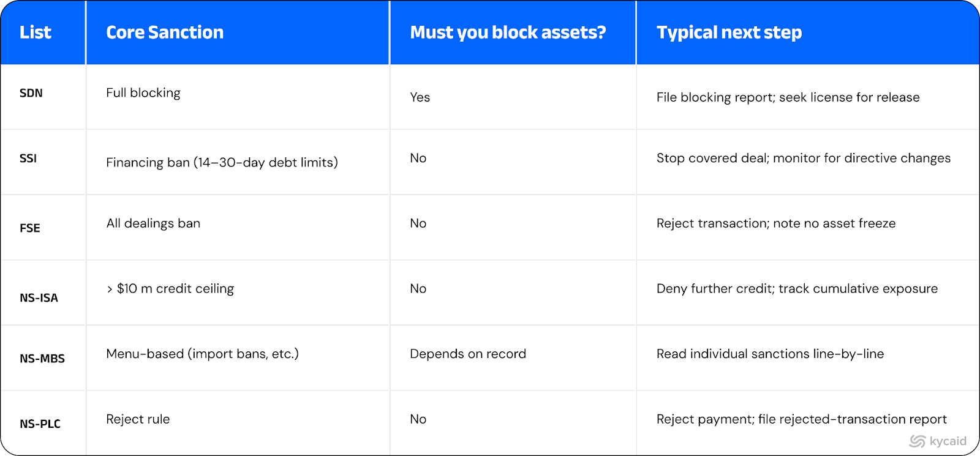Click the 'Must you block assets?' header
The width and height of the screenshot is (980, 456).
coord(508,32)
